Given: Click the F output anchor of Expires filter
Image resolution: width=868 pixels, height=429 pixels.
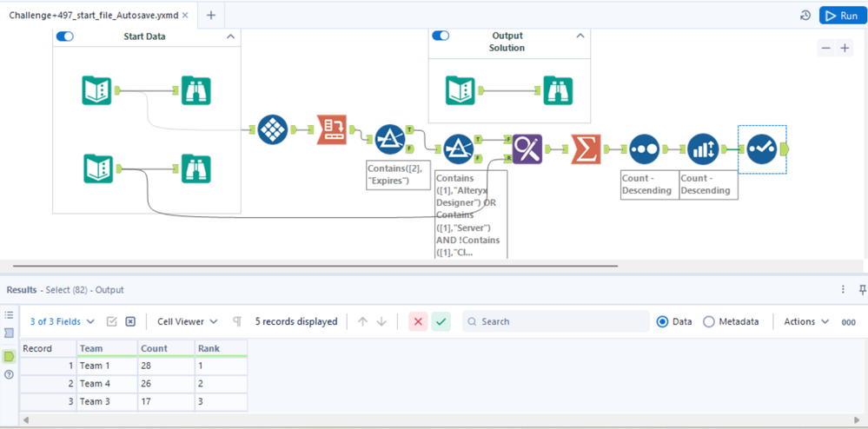Looking at the screenshot, I should pyautogui.click(x=409, y=148).
